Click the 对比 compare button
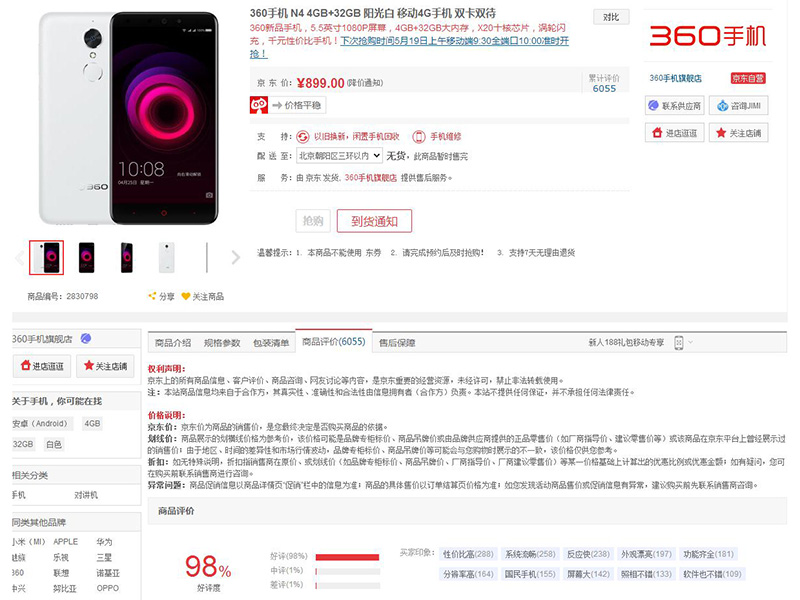This screenshot has height=600, width=800. point(611,17)
